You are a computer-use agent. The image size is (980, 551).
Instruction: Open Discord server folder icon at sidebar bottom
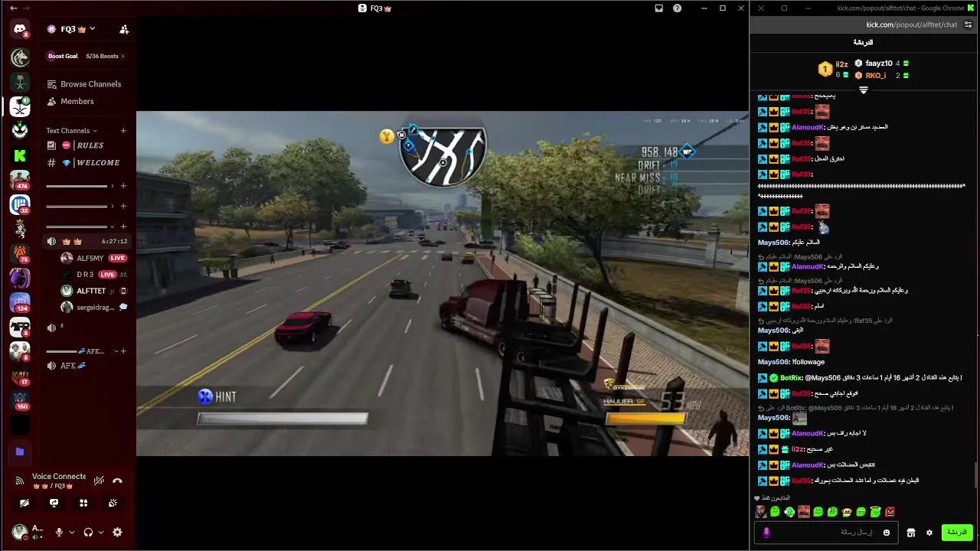click(x=20, y=452)
